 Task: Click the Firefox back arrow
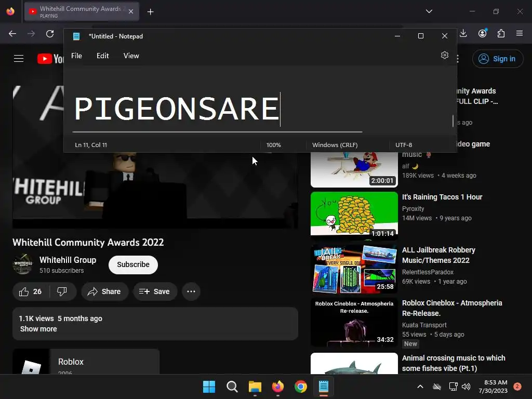[x=12, y=34]
